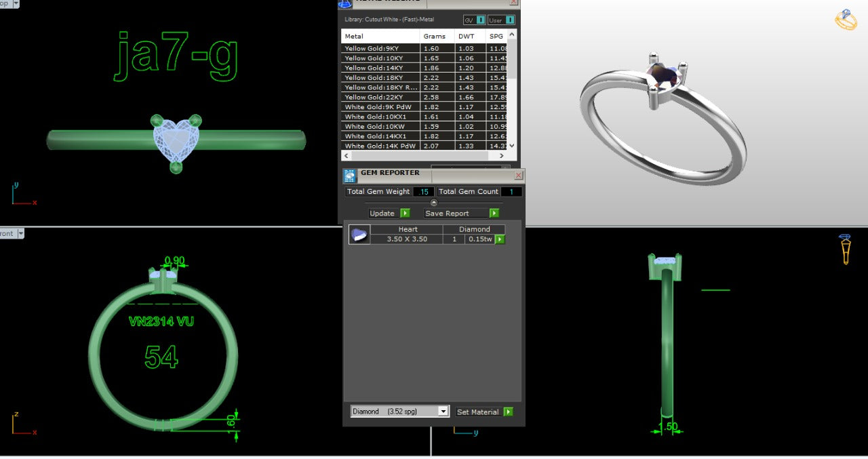Select the Yellow Gold:14KY row
868x459 pixels.
(424, 68)
